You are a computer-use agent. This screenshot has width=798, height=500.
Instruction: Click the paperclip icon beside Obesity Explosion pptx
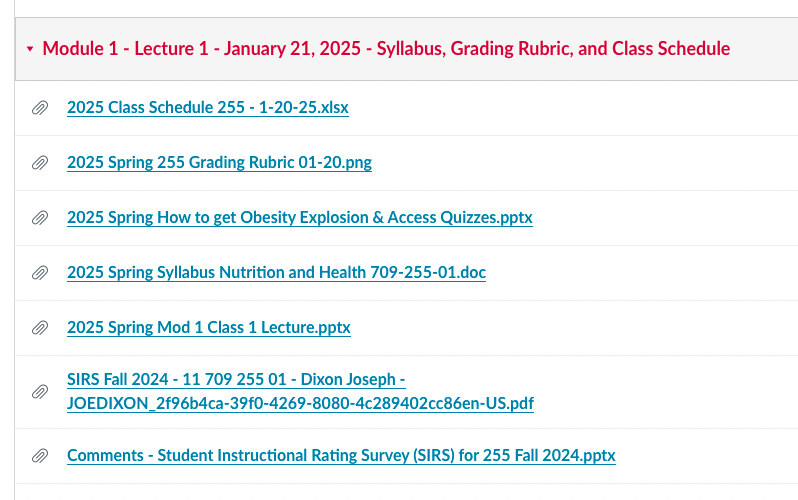click(40, 218)
